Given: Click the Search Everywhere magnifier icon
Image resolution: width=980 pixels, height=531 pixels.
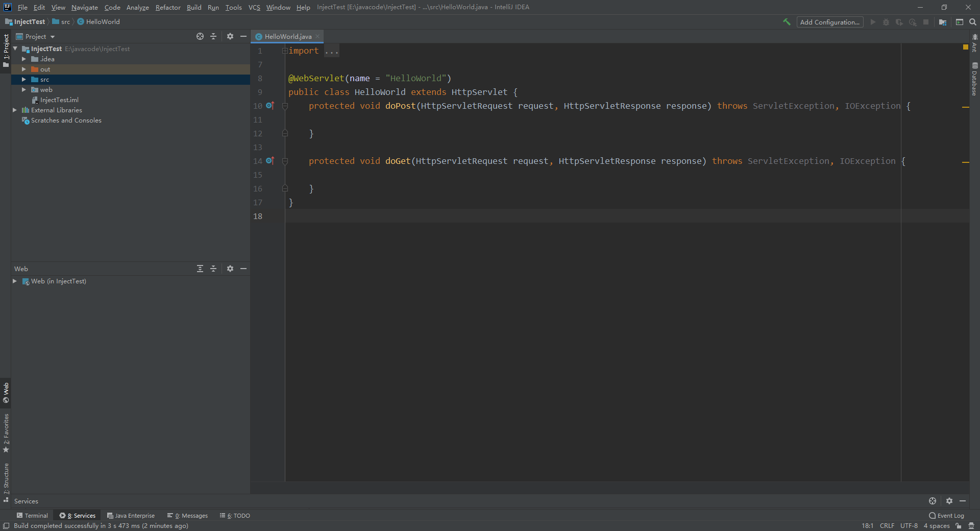Looking at the screenshot, I should click(973, 22).
